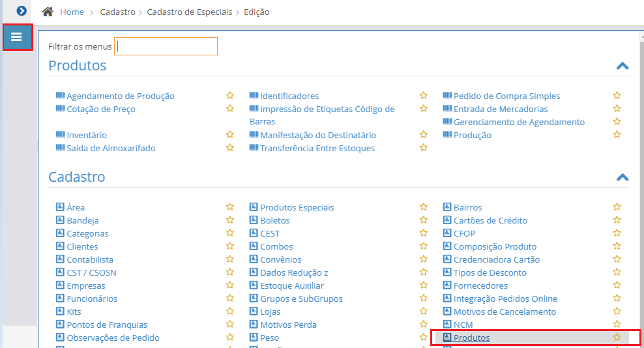This screenshot has height=348, width=644.
Task: Open Manifestação do Destinatário
Action: coord(318,135)
